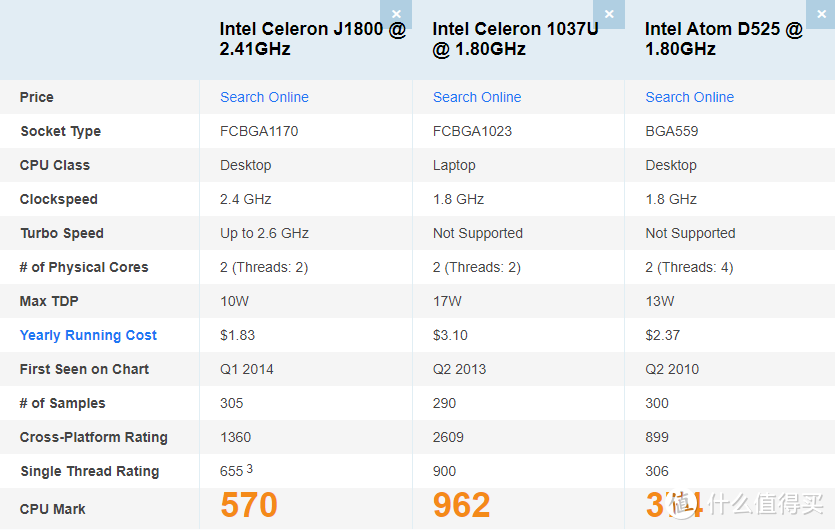Click the Intel Atom D525 @ 1.80GHz title

pyautogui.click(x=723, y=39)
